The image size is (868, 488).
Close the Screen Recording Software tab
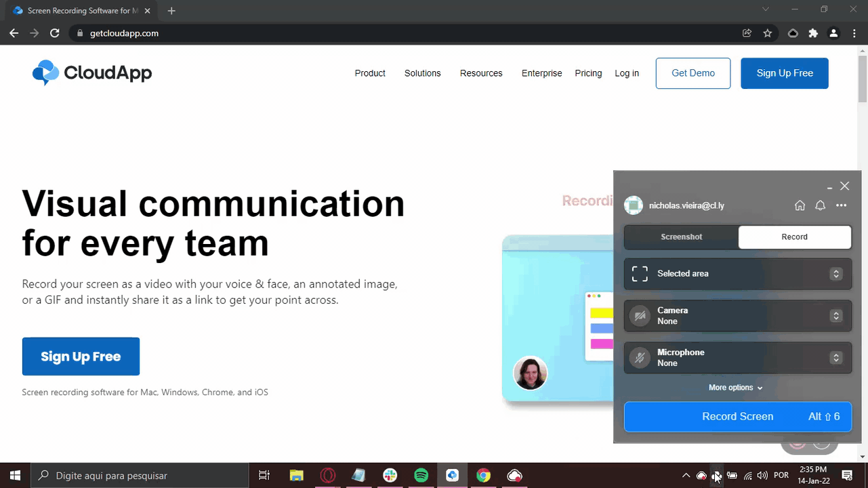click(147, 11)
